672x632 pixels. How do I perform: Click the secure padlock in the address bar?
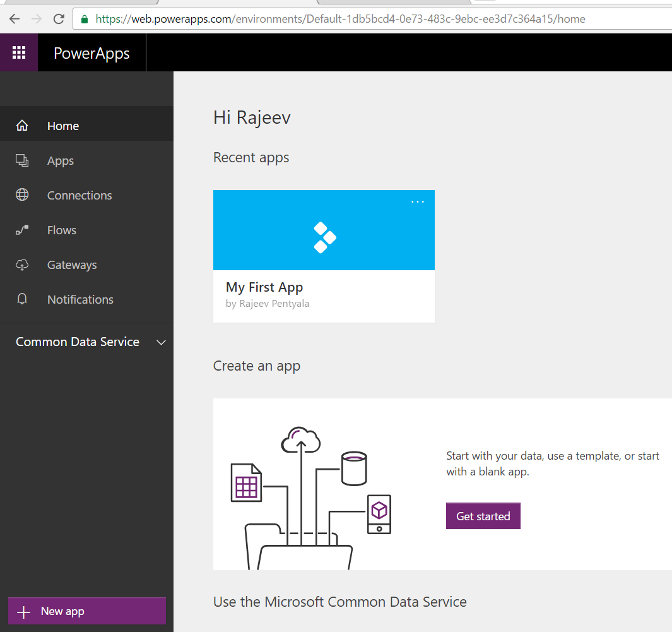(x=84, y=19)
